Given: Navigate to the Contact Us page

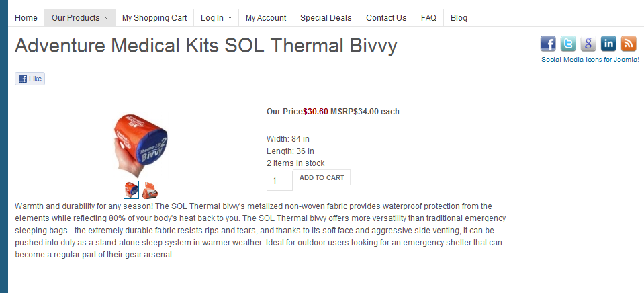Looking at the screenshot, I should (386, 18).
